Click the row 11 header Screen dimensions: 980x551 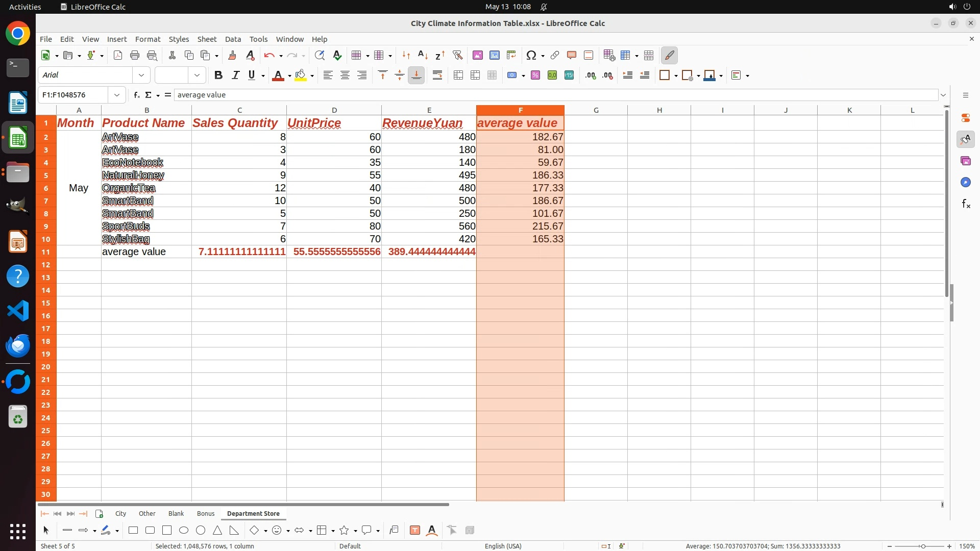point(46,252)
